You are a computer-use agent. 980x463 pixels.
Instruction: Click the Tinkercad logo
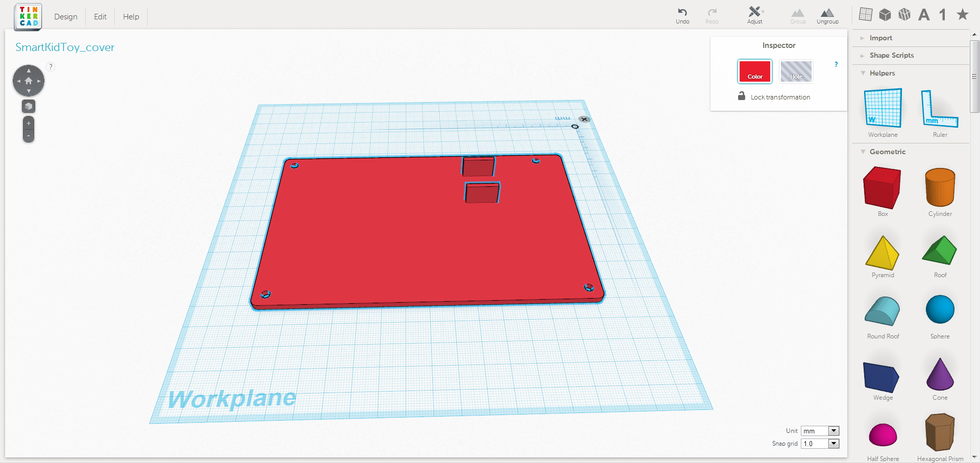[29, 16]
